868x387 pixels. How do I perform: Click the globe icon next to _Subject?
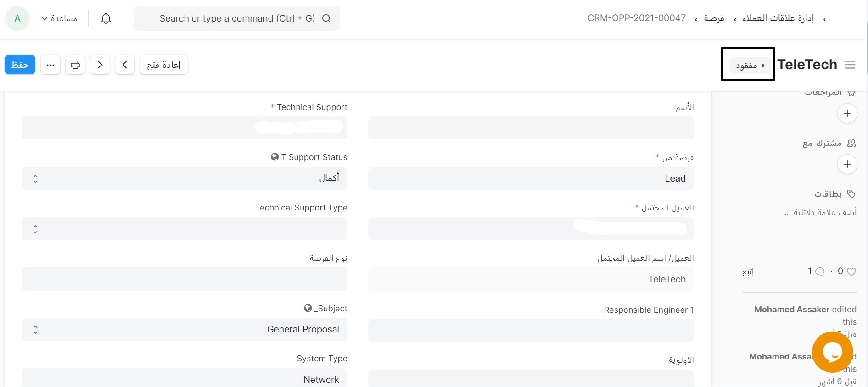pyautogui.click(x=308, y=308)
